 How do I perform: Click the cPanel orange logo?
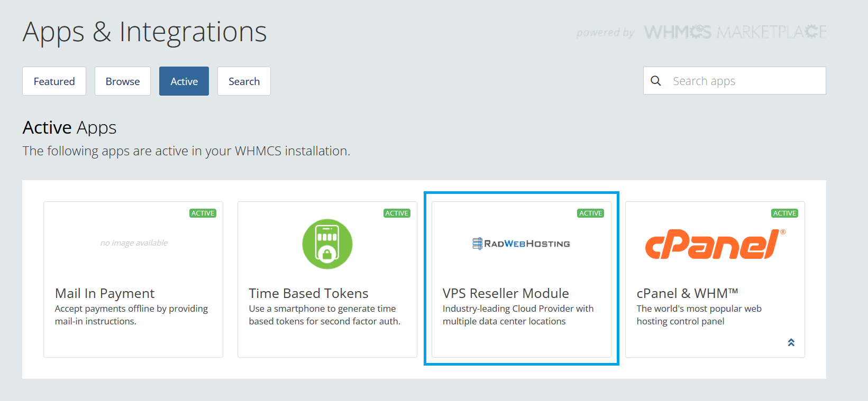(714, 244)
